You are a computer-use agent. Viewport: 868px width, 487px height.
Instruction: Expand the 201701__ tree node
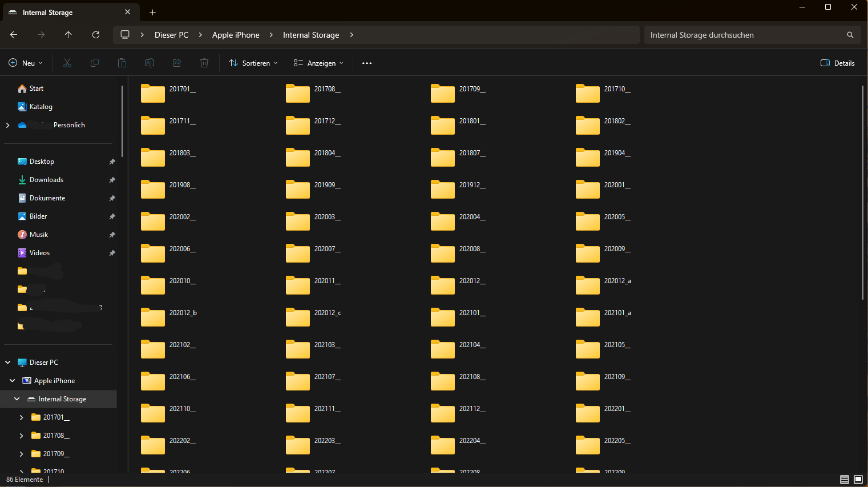click(x=21, y=417)
